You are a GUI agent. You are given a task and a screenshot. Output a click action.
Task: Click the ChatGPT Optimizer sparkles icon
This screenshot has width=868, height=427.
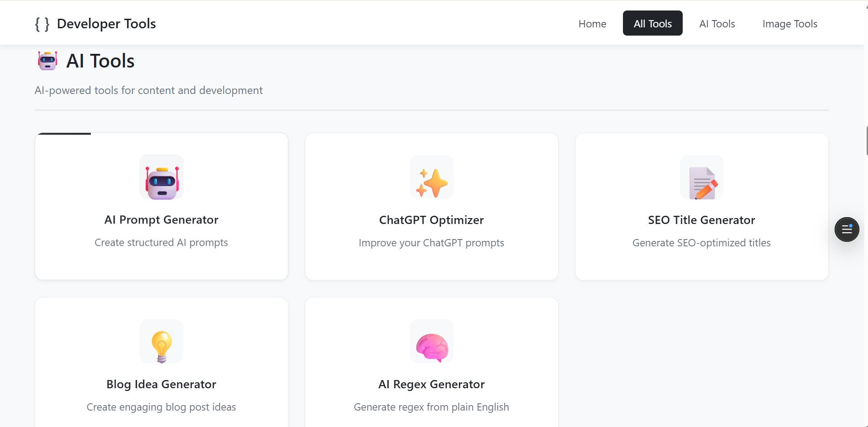click(x=432, y=177)
